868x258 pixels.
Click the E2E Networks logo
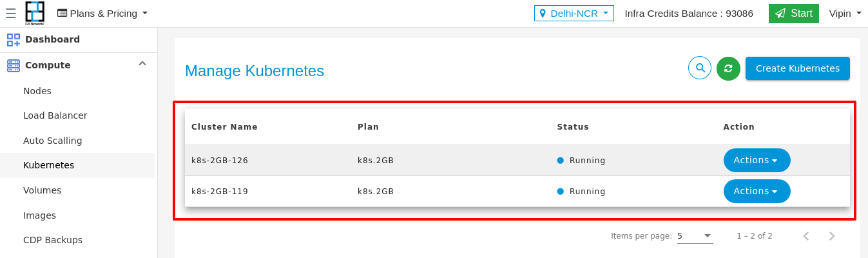pos(35,13)
